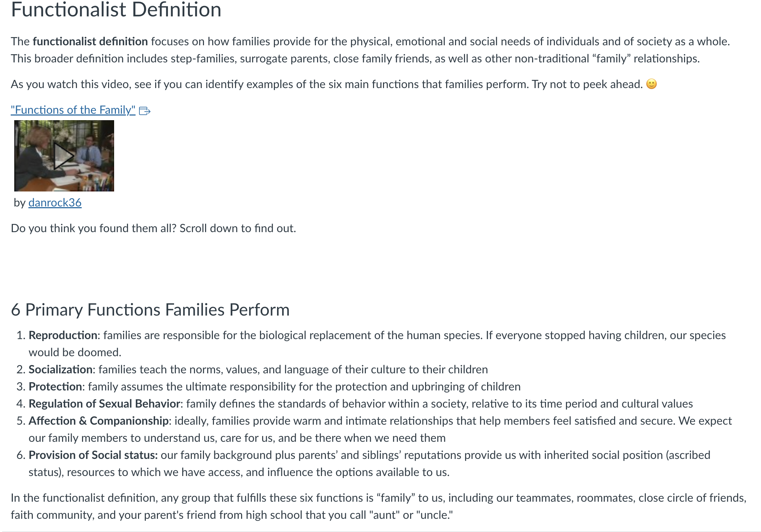761x532 pixels.
Task: Open the "Functions of the Family" link
Action: (73, 110)
